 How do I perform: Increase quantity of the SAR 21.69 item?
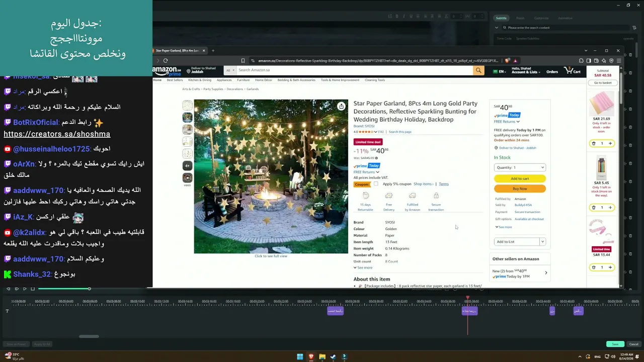coord(610,144)
